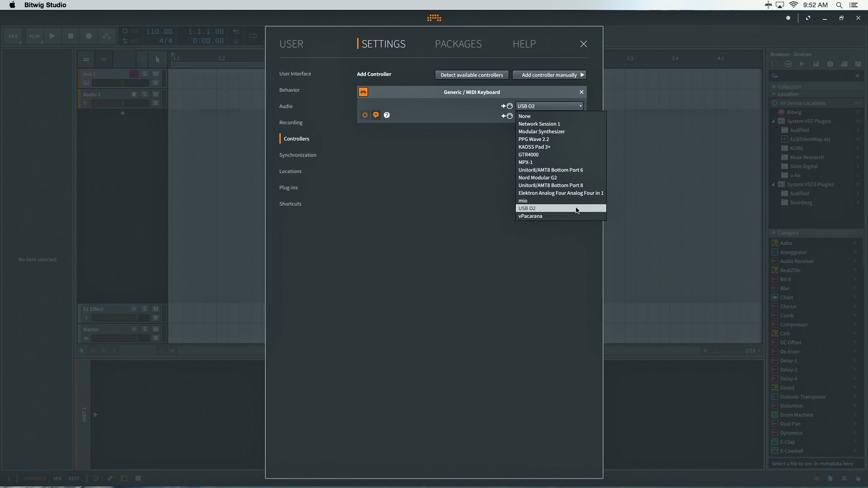Mute the S1 Effect track

[156, 309]
